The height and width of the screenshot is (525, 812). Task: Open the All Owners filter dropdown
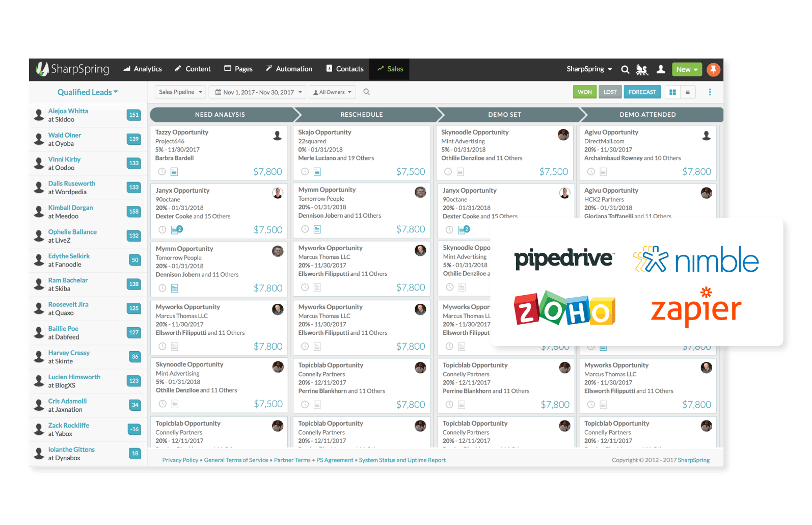click(332, 92)
